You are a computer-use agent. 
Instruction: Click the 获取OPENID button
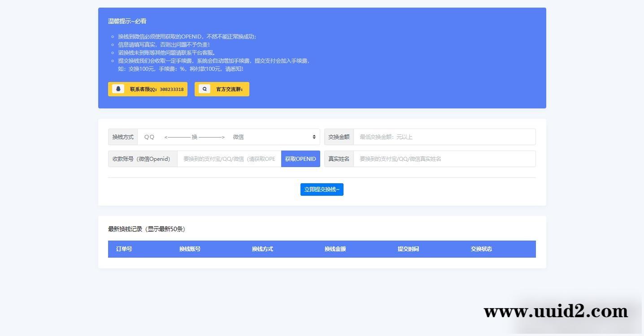click(x=300, y=159)
